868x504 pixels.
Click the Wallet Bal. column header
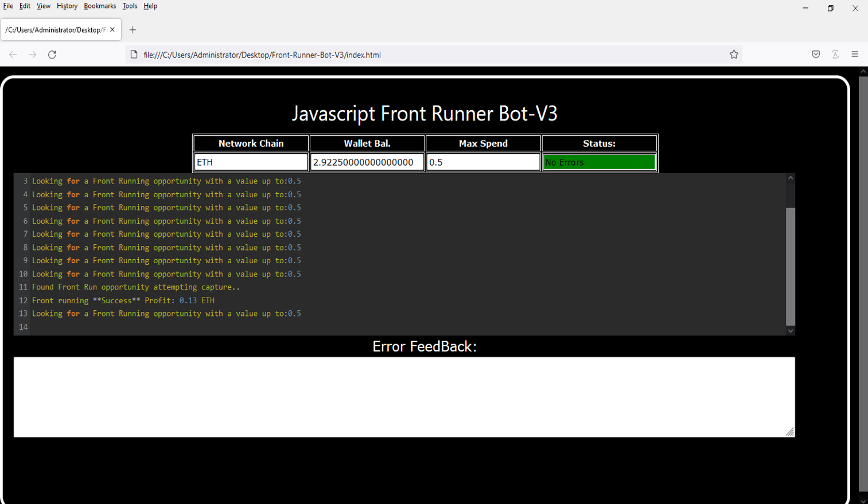367,143
